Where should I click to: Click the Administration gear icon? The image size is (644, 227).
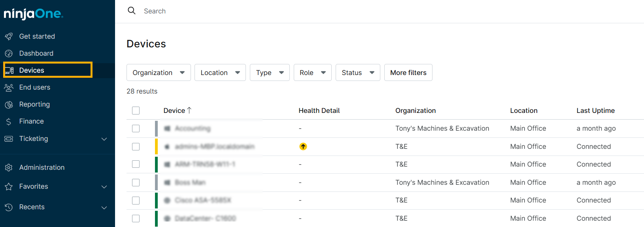point(9,168)
